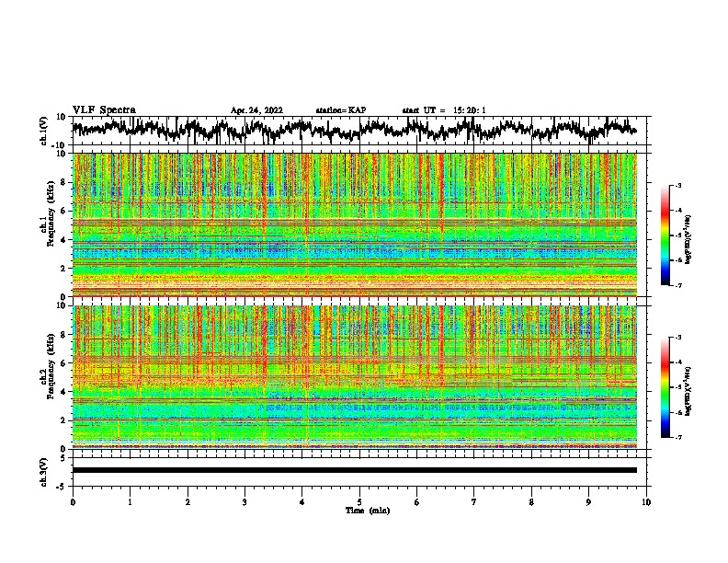Click time axis tick label "10"
The width and height of the screenshot is (728, 563).
click(646, 502)
